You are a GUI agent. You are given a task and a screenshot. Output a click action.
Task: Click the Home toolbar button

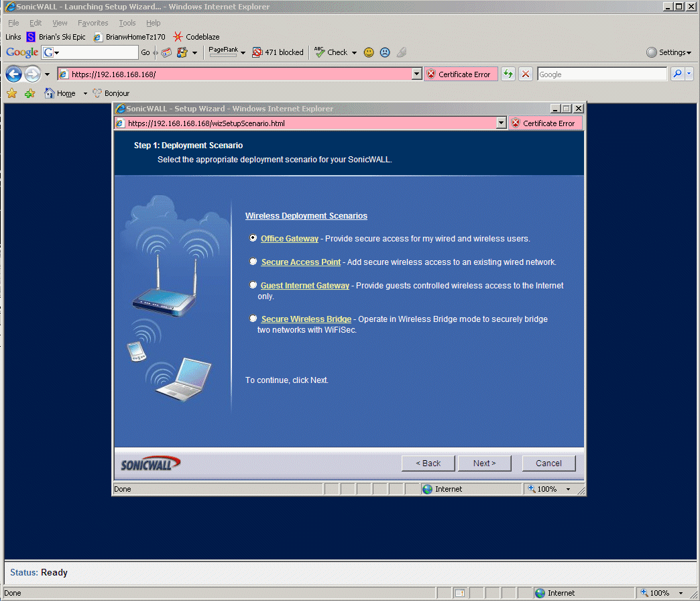(x=60, y=93)
